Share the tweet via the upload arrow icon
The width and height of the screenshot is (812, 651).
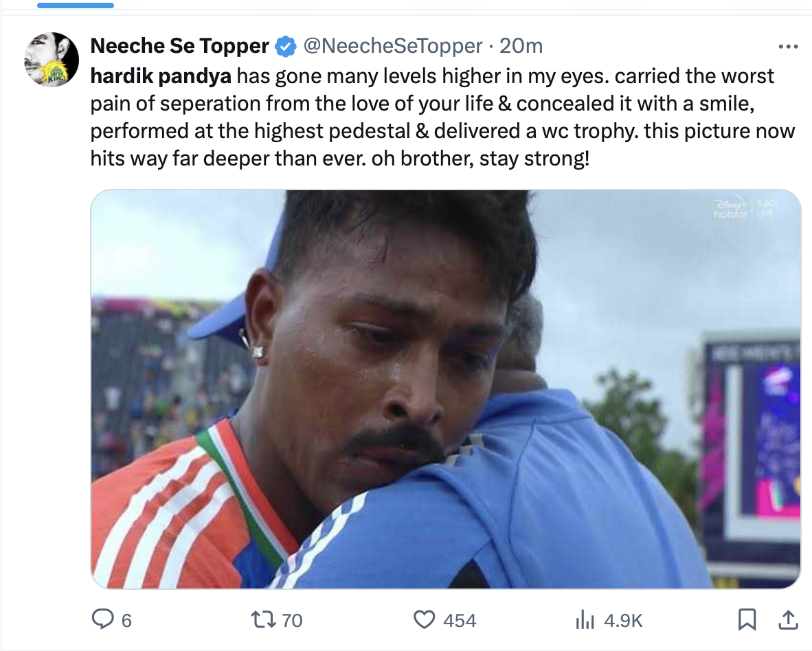[x=787, y=620]
